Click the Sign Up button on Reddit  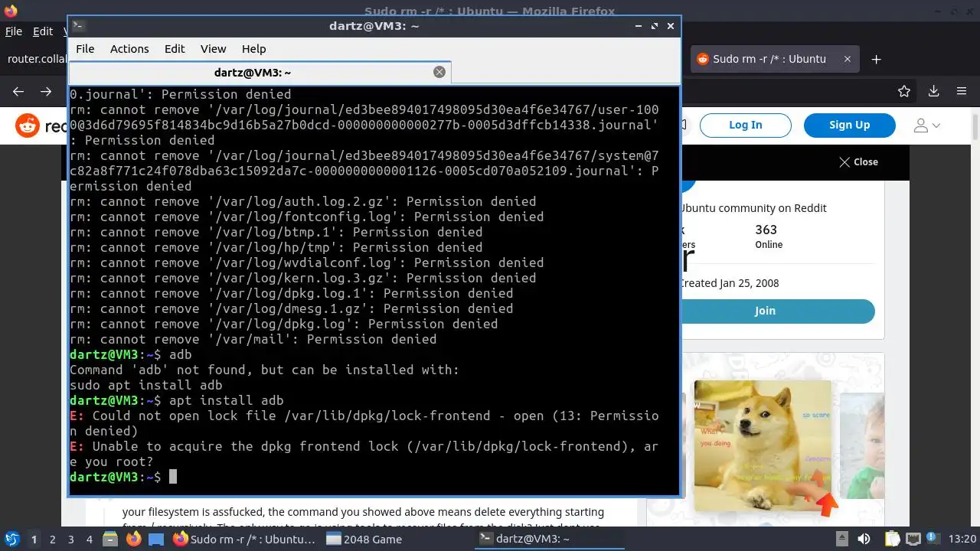tap(849, 125)
